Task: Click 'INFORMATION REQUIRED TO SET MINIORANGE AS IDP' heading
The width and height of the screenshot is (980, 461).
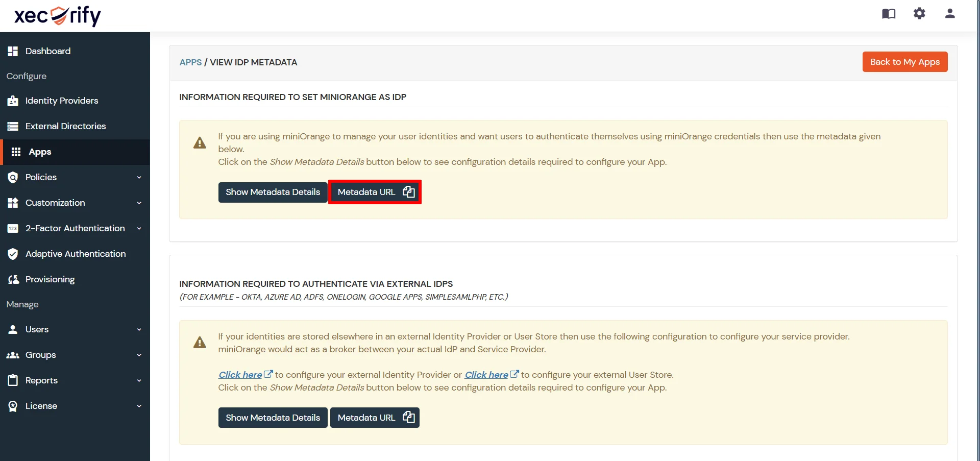Action: point(293,97)
